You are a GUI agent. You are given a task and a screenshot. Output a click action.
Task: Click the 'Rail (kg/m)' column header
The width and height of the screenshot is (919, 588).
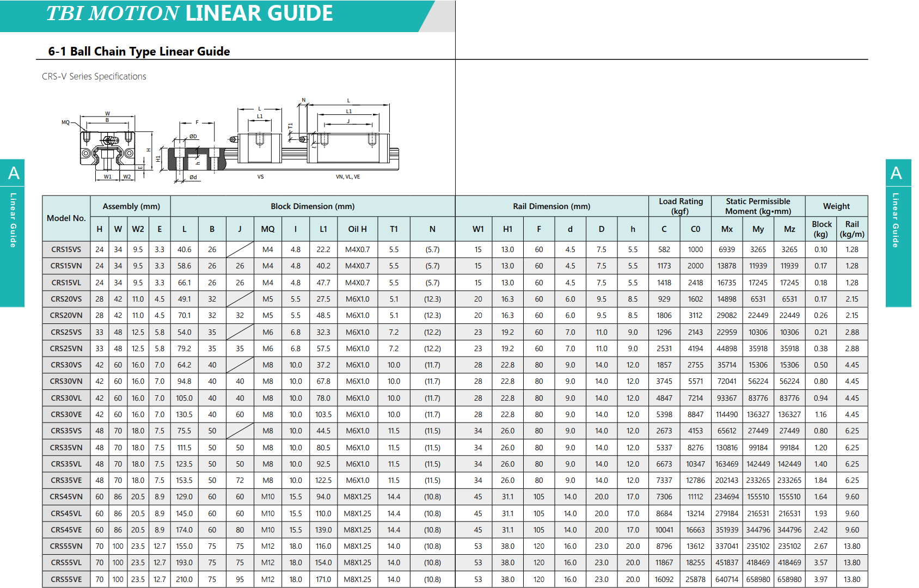coord(852,229)
